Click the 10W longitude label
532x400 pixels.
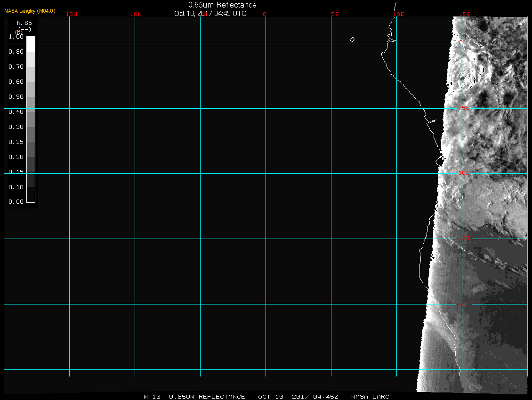click(x=136, y=15)
